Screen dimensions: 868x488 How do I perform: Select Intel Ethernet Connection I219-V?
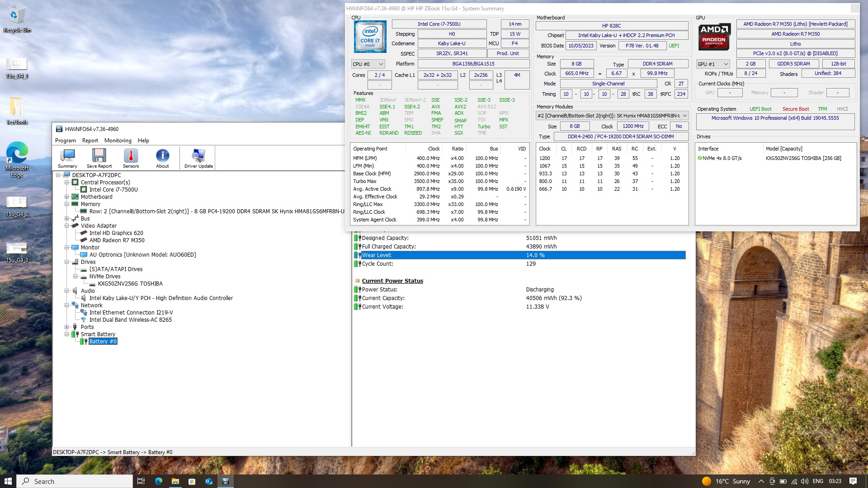(x=131, y=312)
